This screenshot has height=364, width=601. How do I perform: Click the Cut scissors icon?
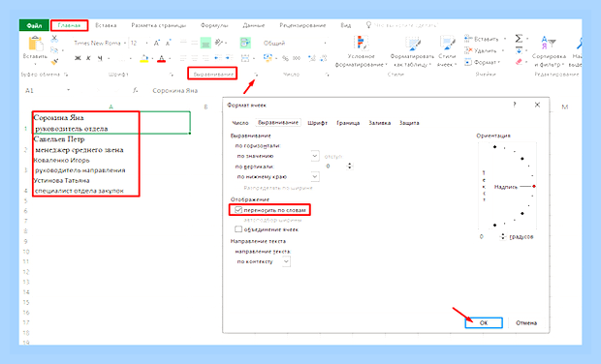point(54,39)
